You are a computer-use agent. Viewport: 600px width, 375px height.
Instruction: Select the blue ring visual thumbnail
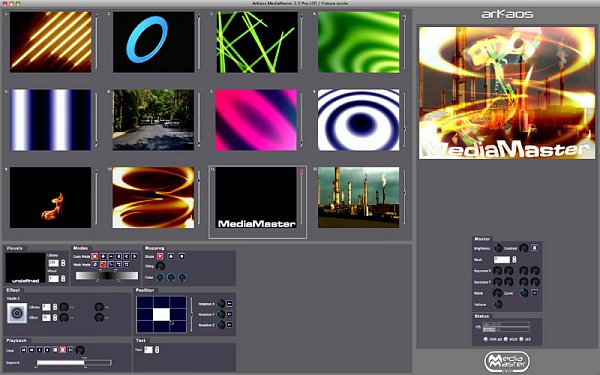pos(153,42)
